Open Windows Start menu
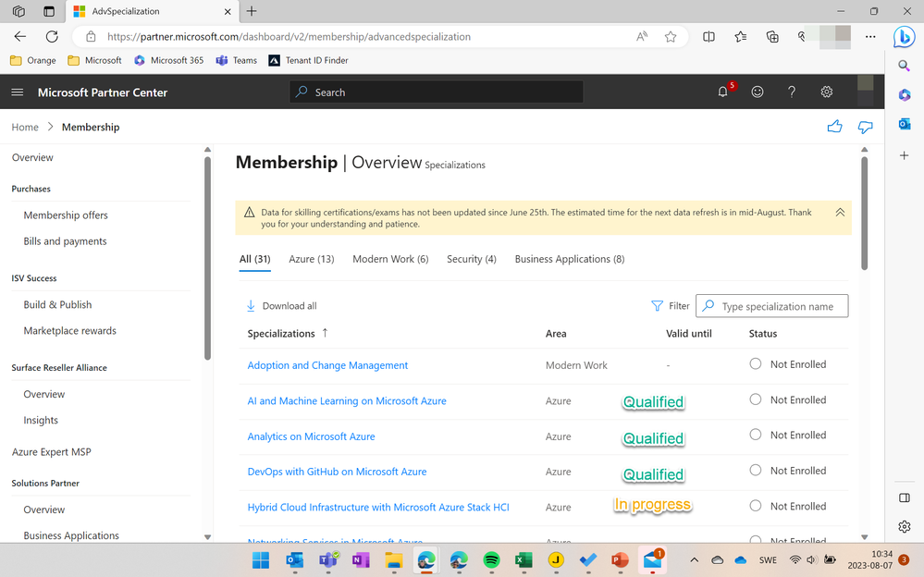Viewport: 924px width, 577px height. pyautogui.click(x=261, y=560)
